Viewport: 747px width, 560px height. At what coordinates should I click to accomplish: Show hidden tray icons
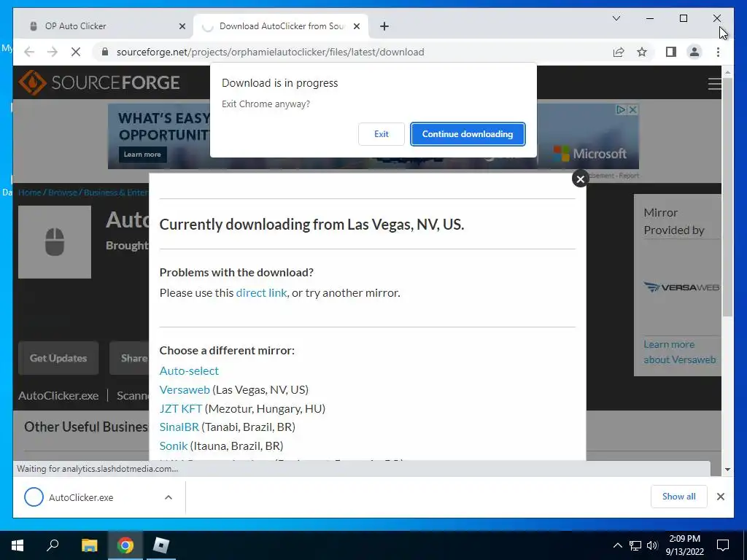click(x=617, y=545)
